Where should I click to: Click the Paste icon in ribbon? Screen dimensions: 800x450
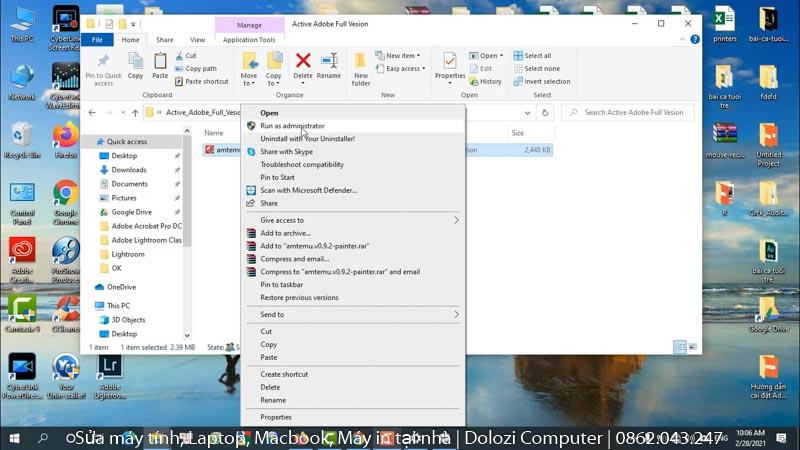pyautogui.click(x=161, y=65)
